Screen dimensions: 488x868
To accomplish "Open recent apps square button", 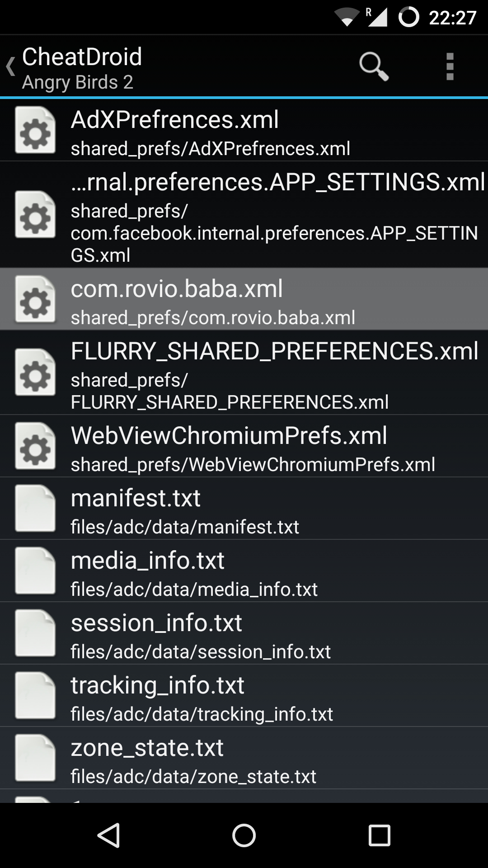I will click(x=380, y=835).
